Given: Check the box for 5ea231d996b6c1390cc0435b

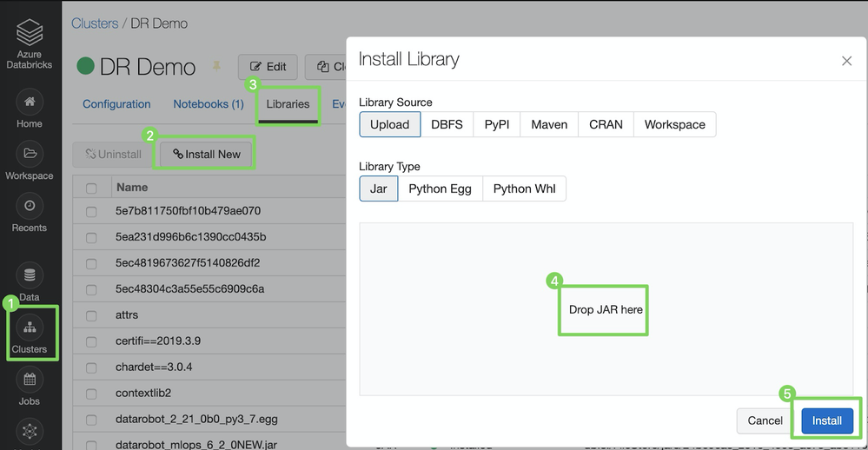Looking at the screenshot, I should click(x=91, y=238).
